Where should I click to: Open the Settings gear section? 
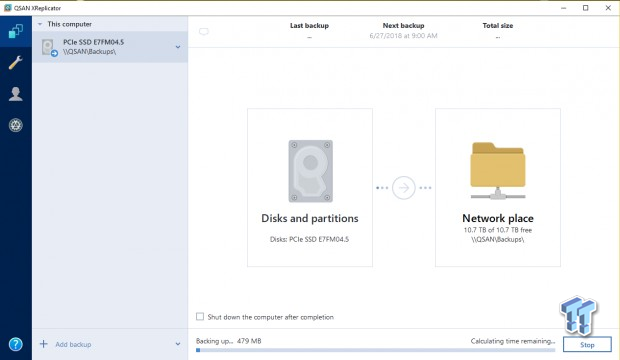[16, 125]
